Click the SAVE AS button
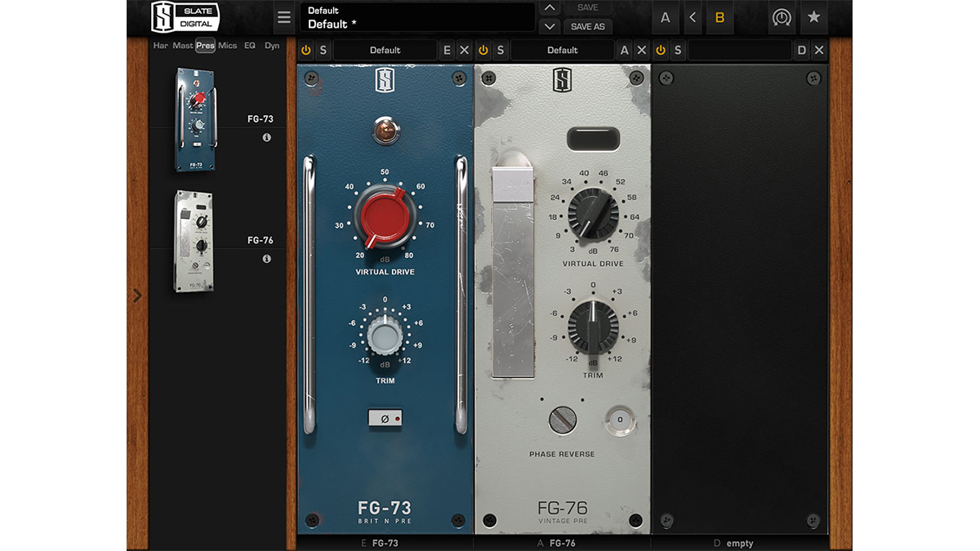 point(588,26)
